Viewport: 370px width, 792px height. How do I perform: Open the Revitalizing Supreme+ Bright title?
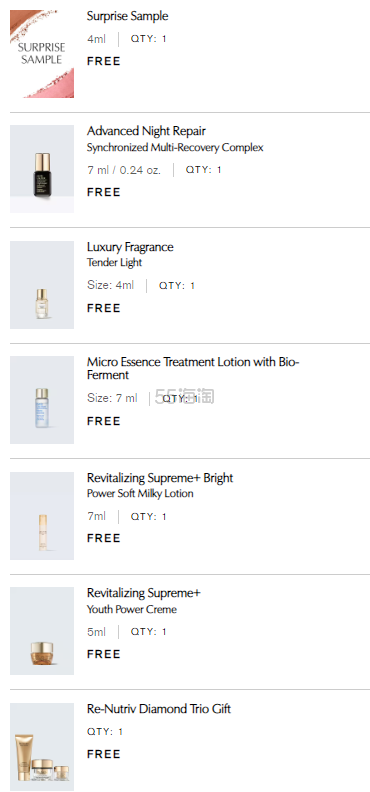click(x=160, y=478)
